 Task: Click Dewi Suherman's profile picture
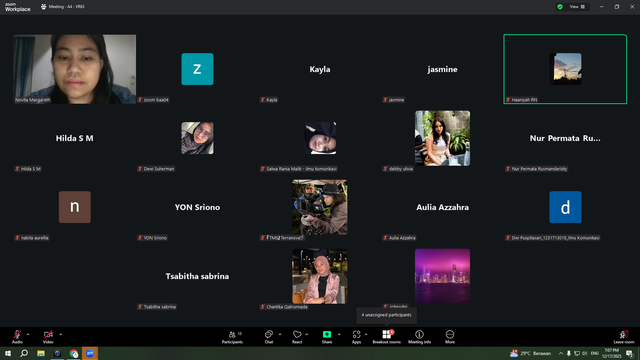[x=197, y=138]
